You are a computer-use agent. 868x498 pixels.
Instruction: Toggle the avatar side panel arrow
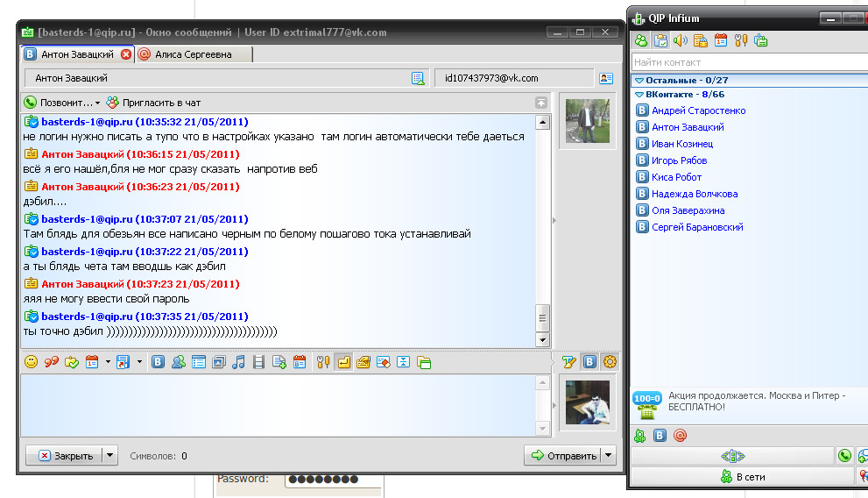coord(554,220)
